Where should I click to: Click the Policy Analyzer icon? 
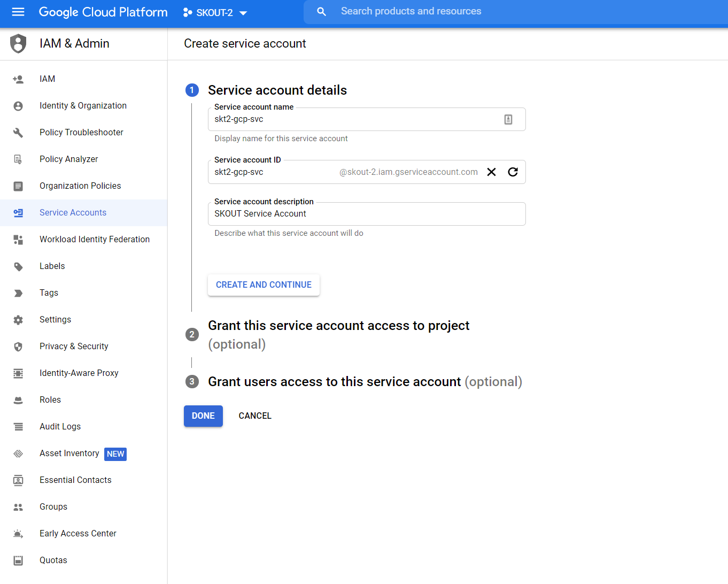pos(18,159)
